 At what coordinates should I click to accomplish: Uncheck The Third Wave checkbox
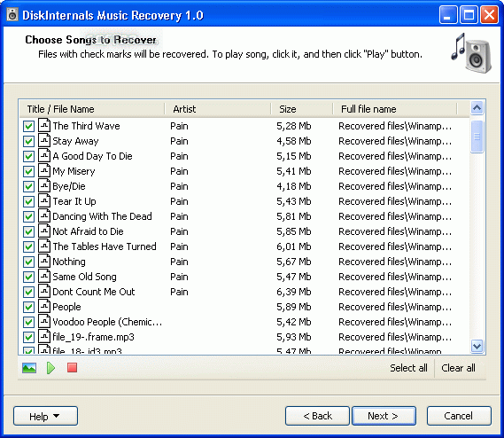click(28, 126)
